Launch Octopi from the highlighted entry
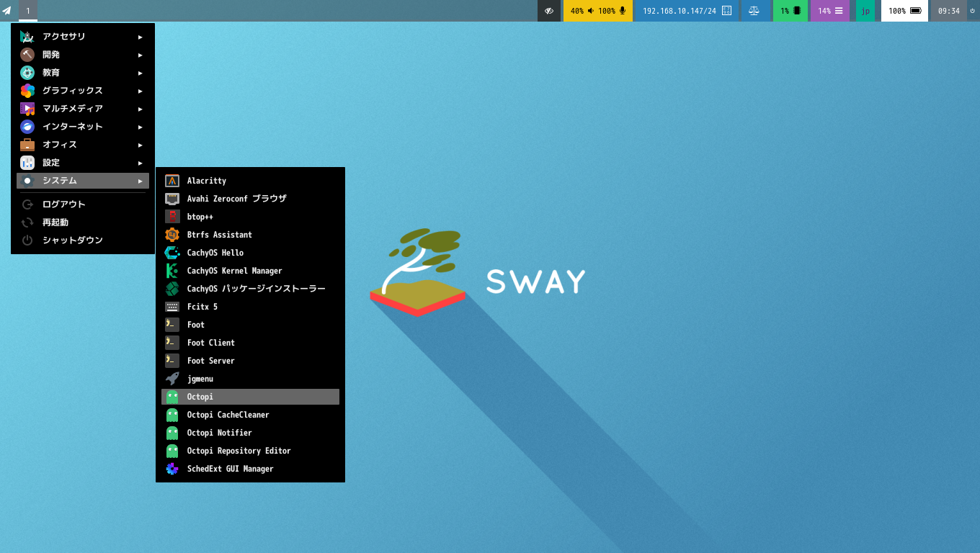The image size is (980, 553). point(250,397)
